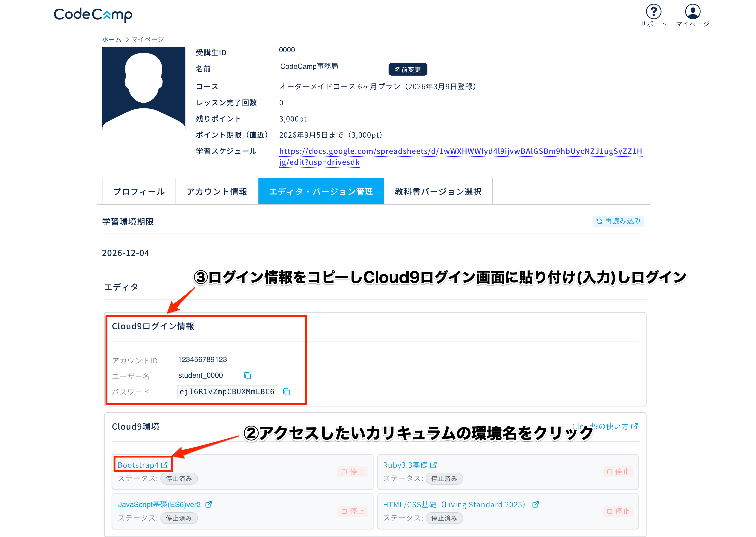The height and width of the screenshot is (537, 756).
Task: Click the 停止済み status under Bootstrap4
Action: coord(179,479)
